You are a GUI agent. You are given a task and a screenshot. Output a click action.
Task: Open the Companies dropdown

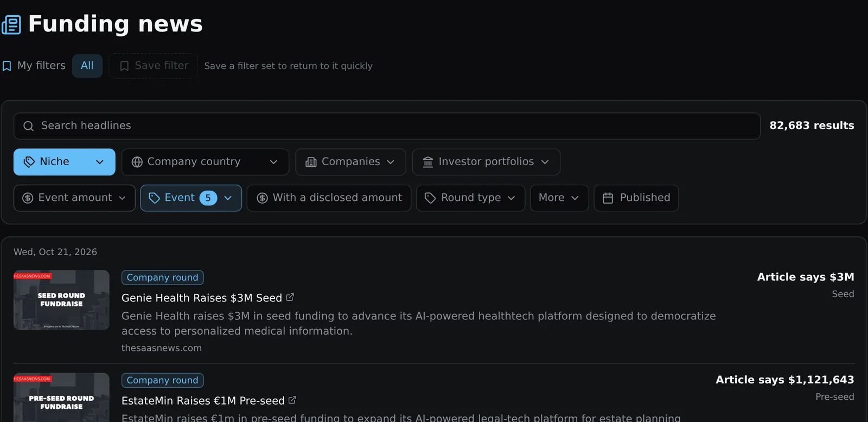click(x=350, y=162)
